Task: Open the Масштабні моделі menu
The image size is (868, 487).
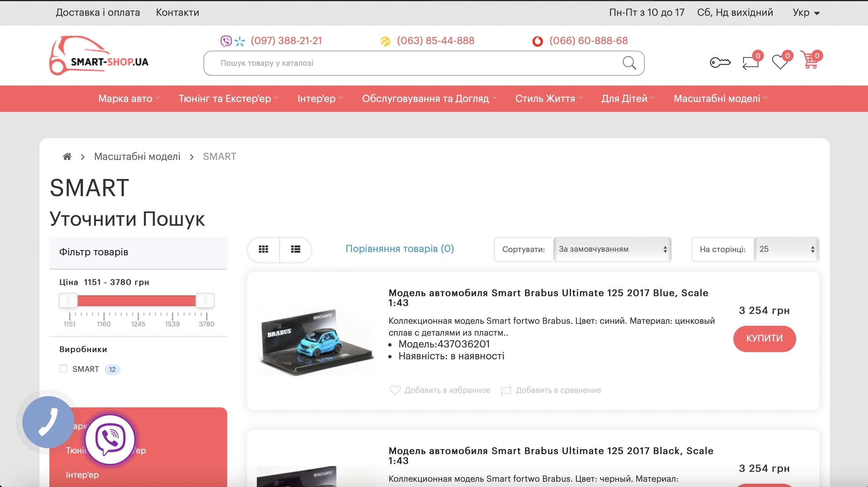Action: point(720,99)
